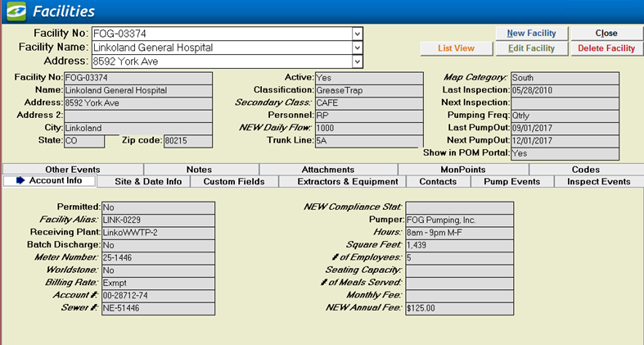Click the Hours field 8am - 9pm M-F

pyautogui.click(x=459, y=233)
